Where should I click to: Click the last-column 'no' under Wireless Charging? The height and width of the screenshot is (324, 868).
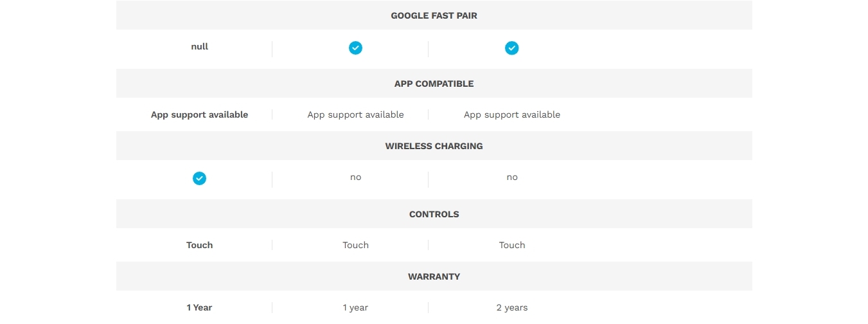coord(511,177)
